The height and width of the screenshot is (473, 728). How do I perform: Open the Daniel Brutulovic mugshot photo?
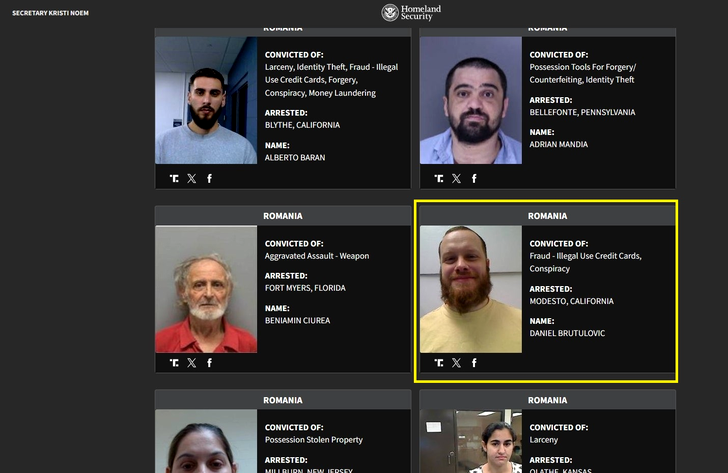pos(471,289)
